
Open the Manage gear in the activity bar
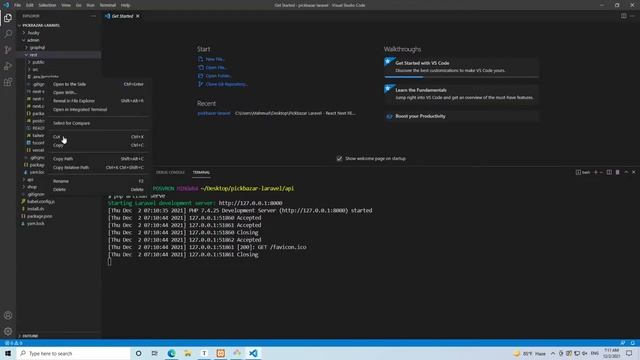click(x=8, y=331)
